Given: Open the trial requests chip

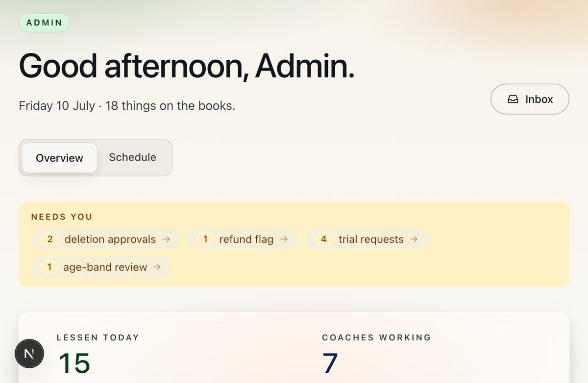Looking at the screenshot, I should coord(367,239).
